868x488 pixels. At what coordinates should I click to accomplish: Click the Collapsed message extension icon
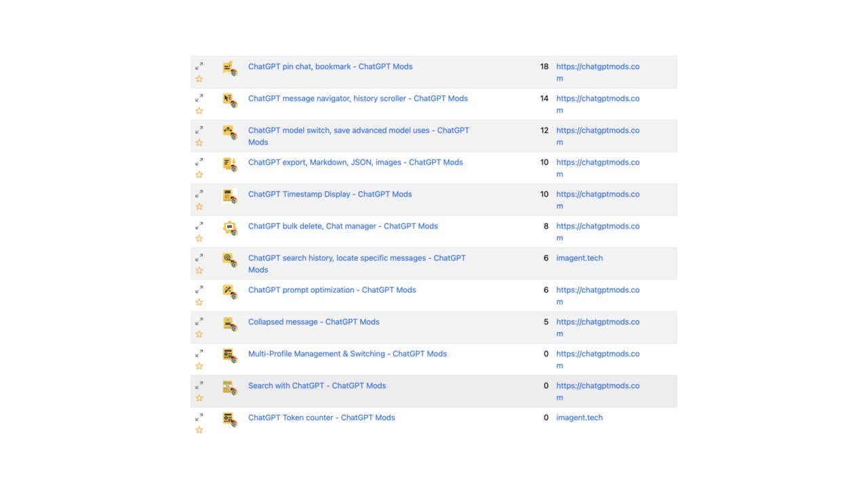click(230, 323)
